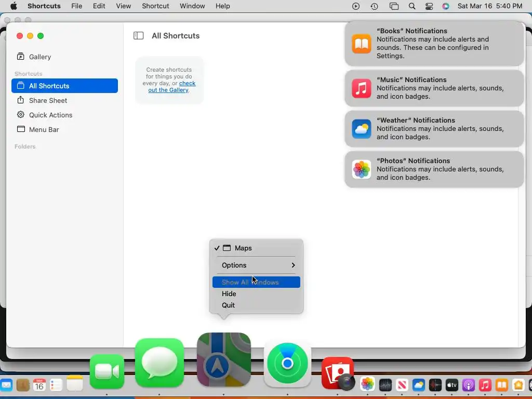Viewport: 532px width, 399px height.
Task: Open Weather from the Dock
Action: [x=418, y=385]
